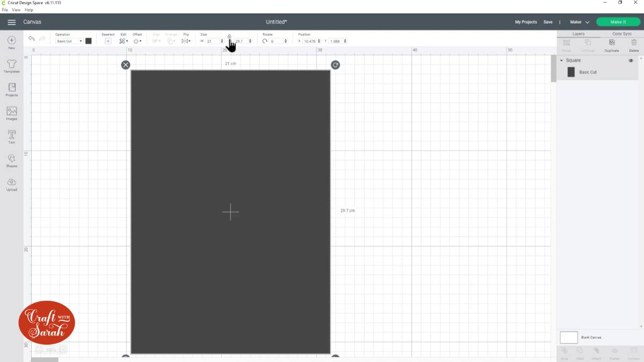The height and width of the screenshot is (362, 644).
Task: Click the Rotate angle input field
Action: click(x=276, y=41)
